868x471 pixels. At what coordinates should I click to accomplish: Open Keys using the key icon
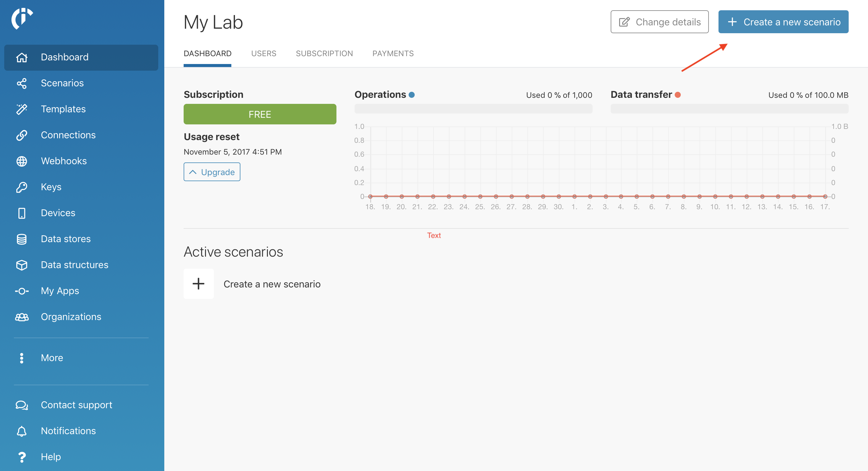(x=21, y=187)
